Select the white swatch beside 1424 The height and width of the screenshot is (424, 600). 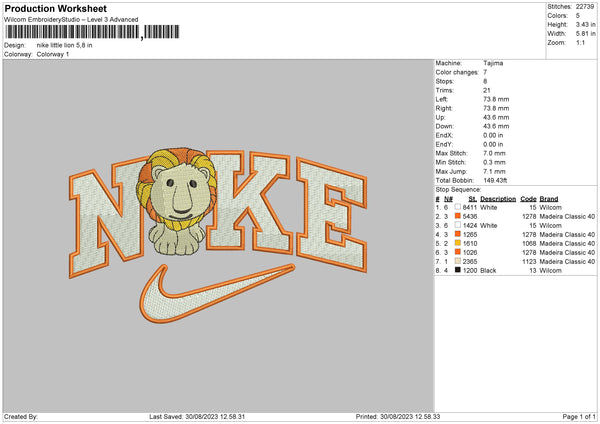pyautogui.click(x=458, y=225)
